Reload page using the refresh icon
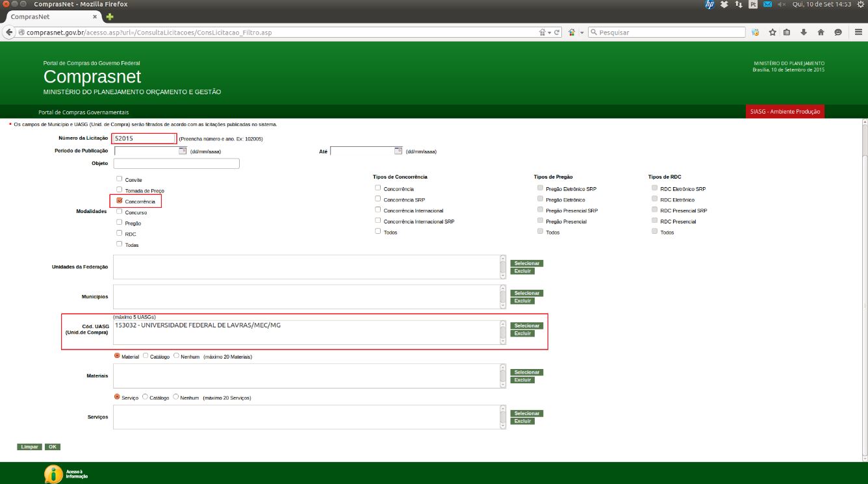The height and width of the screenshot is (484, 868). pyautogui.click(x=557, y=32)
